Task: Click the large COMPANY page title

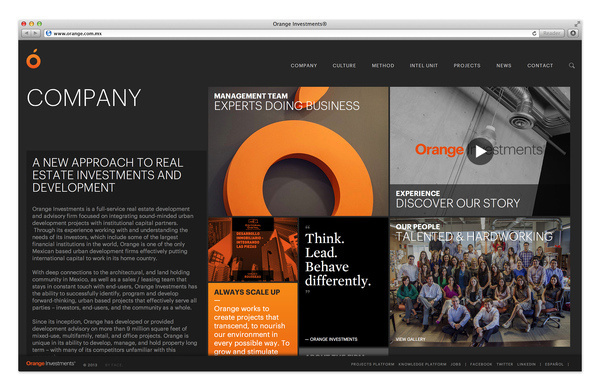Action: (84, 98)
